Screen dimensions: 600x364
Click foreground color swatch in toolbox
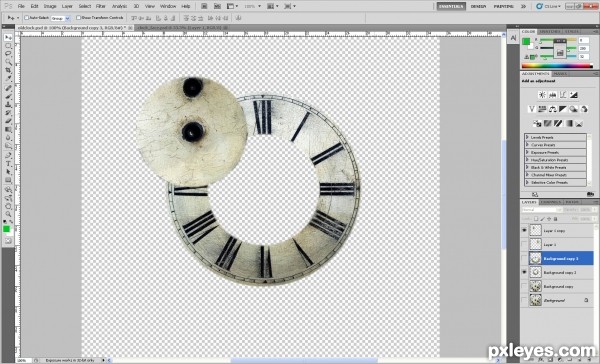7,229
